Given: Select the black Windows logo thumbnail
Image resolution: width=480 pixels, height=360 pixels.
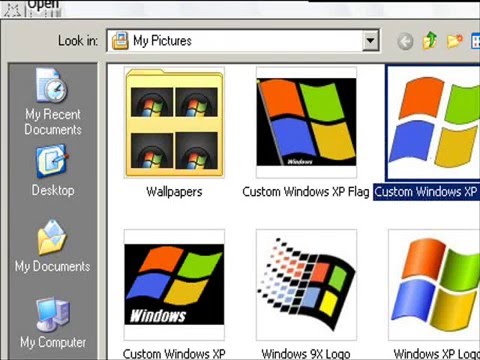Looking at the screenshot, I should pyautogui.click(x=174, y=285).
